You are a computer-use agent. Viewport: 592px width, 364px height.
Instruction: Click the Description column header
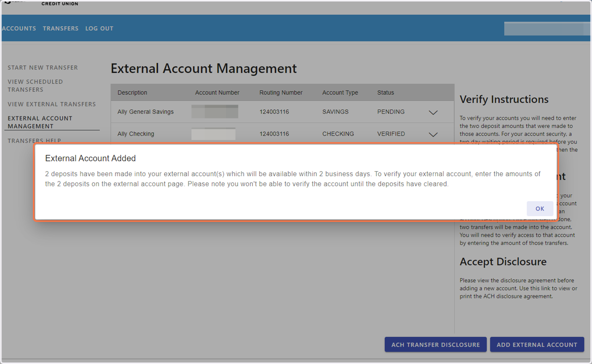click(132, 93)
